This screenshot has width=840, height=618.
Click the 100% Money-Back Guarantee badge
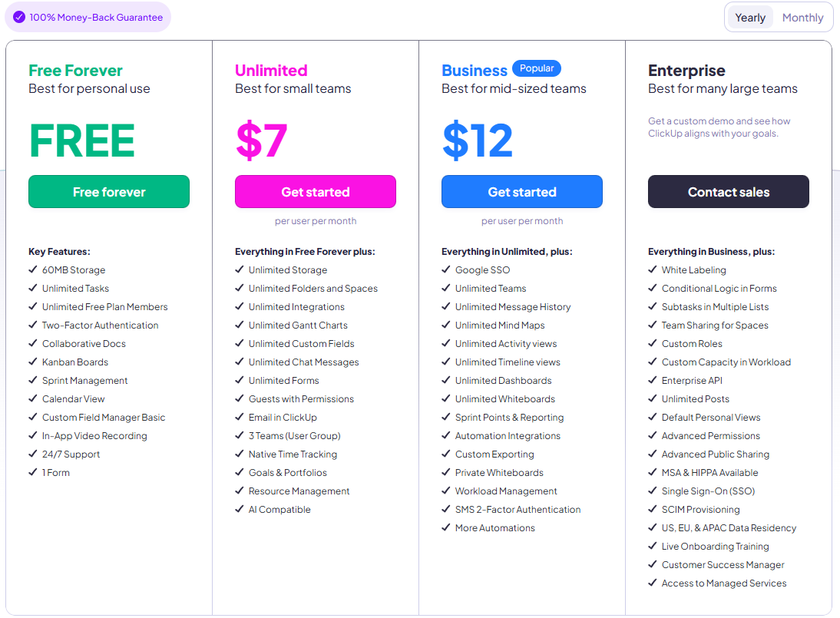point(87,16)
